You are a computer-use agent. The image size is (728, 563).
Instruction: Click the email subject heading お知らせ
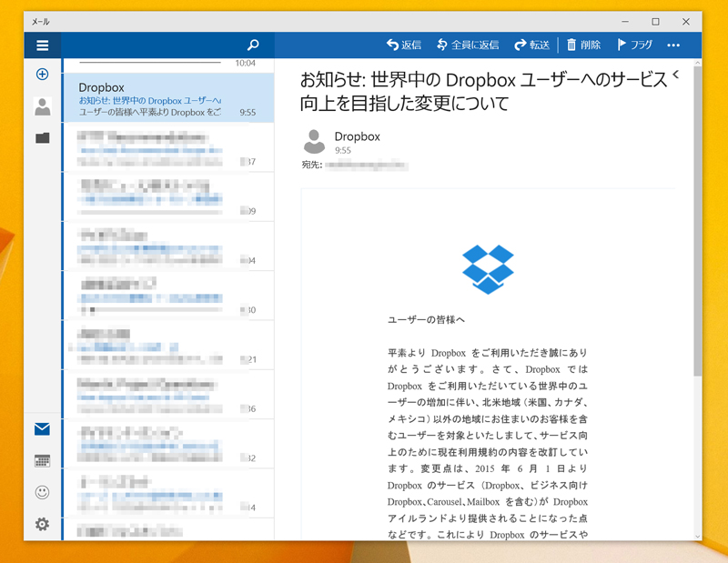click(484, 92)
